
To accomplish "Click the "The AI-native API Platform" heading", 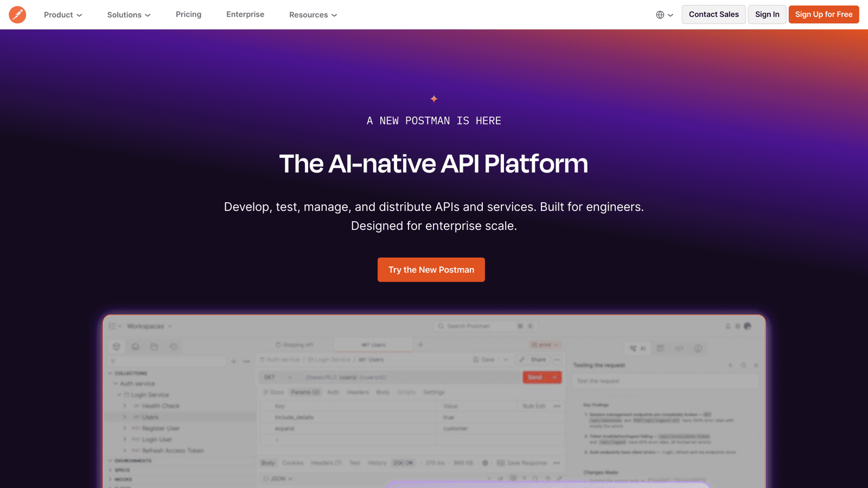I will pyautogui.click(x=433, y=164).
